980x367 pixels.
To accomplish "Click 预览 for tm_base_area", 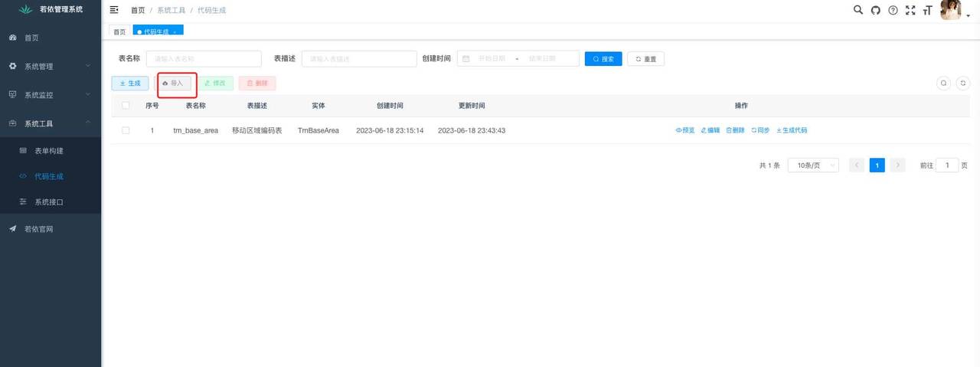I will coord(685,130).
